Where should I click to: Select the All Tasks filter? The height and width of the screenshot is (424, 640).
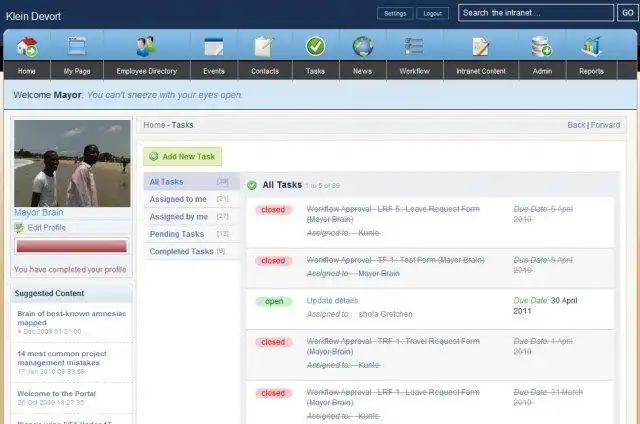click(191, 182)
